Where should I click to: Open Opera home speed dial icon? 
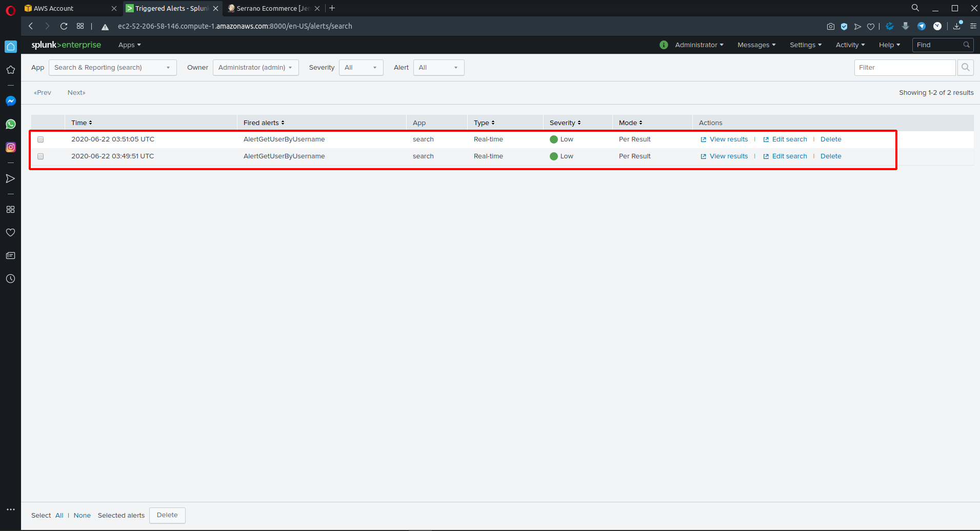point(11,47)
